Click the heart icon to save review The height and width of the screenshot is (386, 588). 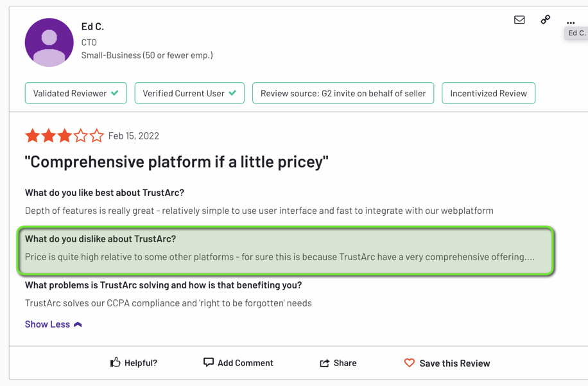(x=410, y=362)
